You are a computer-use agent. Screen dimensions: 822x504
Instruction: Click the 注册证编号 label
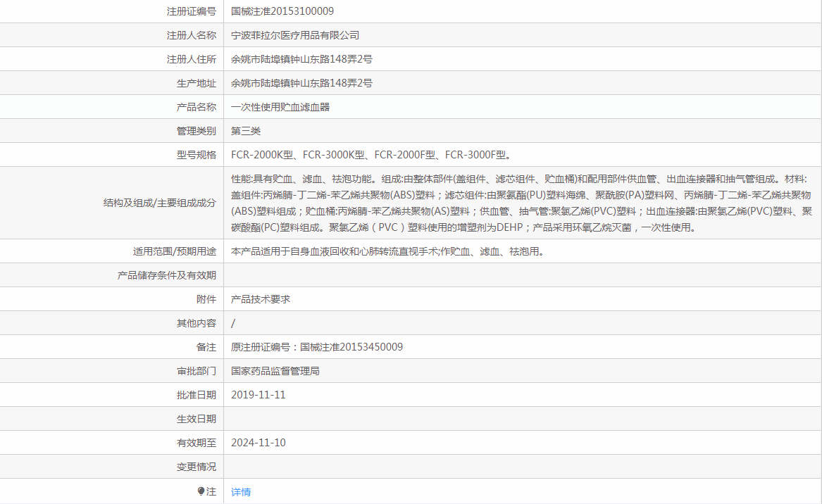point(192,11)
